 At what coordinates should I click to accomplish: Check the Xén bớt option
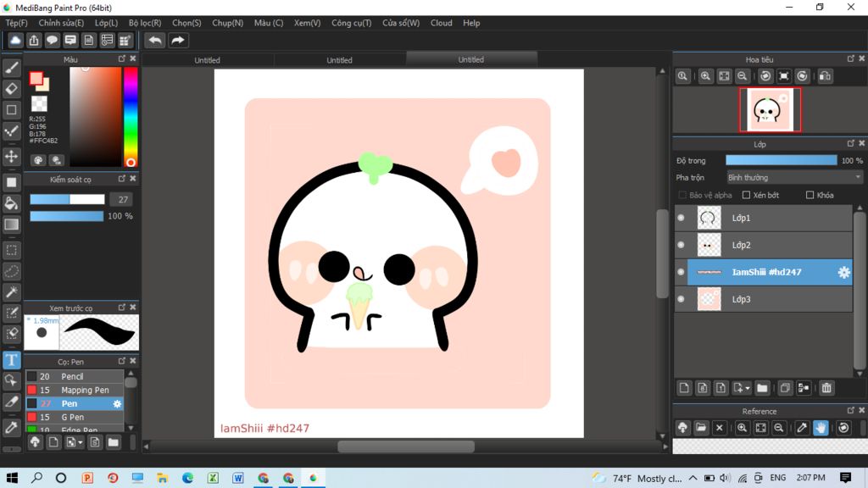[x=746, y=196]
